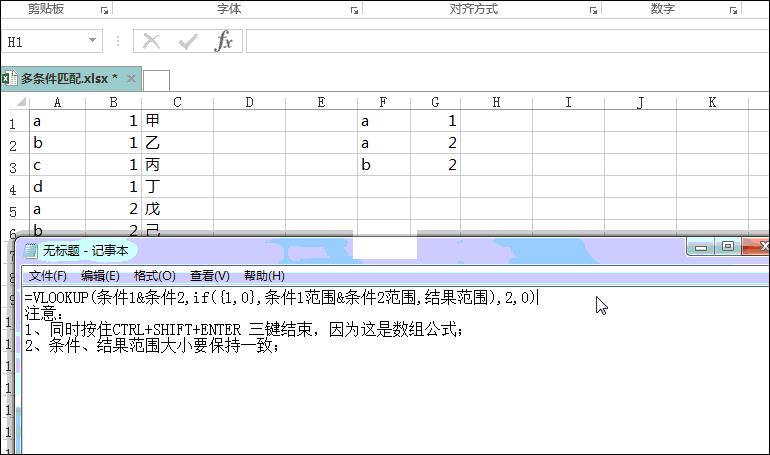This screenshot has width=770, height=455.
Task: Click the CTRL+SHIFT+ENTER note line in Notepad
Action: point(244,329)
